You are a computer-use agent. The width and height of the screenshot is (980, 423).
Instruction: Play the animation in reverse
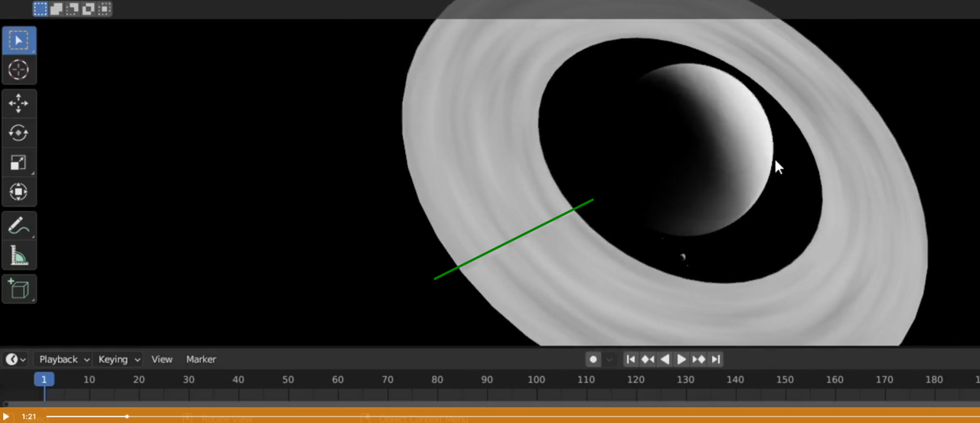pos(665,360)
